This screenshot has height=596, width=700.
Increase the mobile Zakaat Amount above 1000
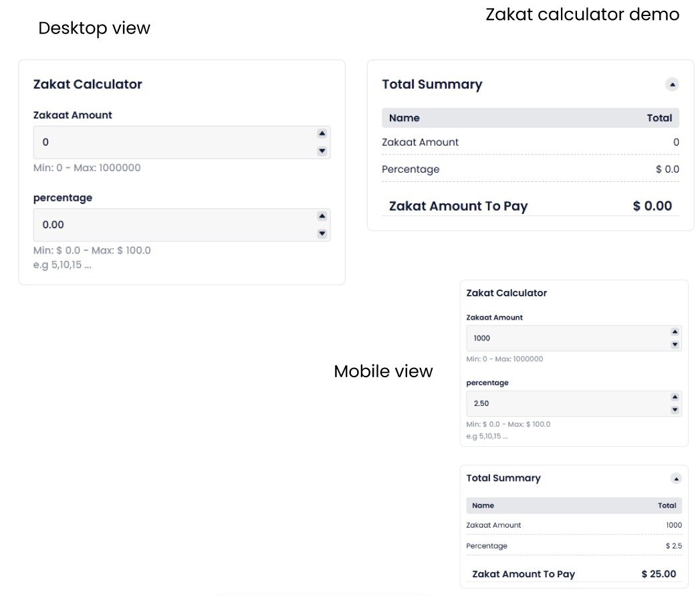pos(675,332)
